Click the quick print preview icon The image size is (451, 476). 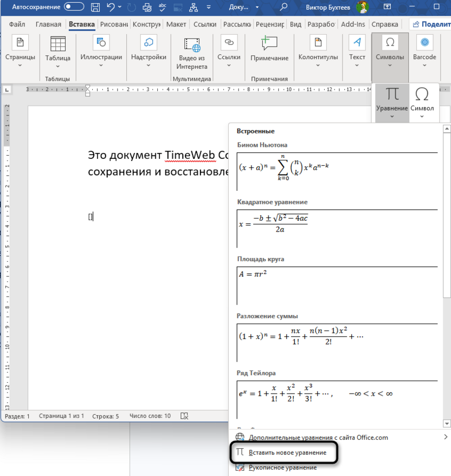tap(147, 7)
